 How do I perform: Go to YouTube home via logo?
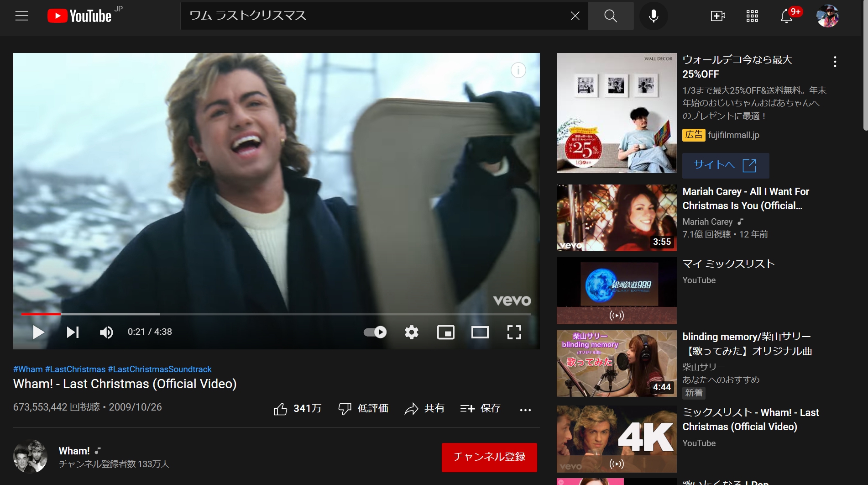point(79,16)
